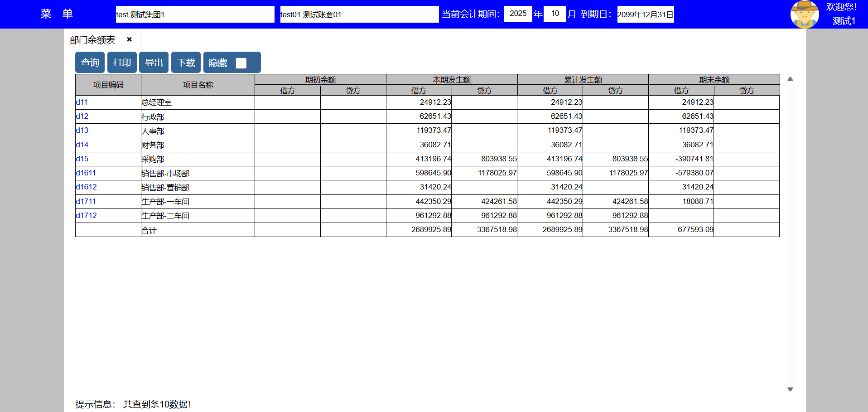This screenshot has height=412, width=868.
Task: Click the scroll down arrow
Action: 790,389
